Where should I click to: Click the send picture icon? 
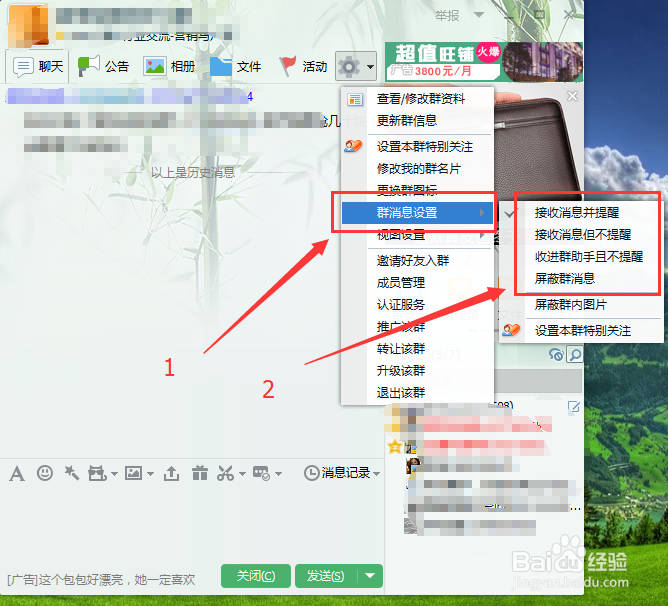click(x=133, y=473)
